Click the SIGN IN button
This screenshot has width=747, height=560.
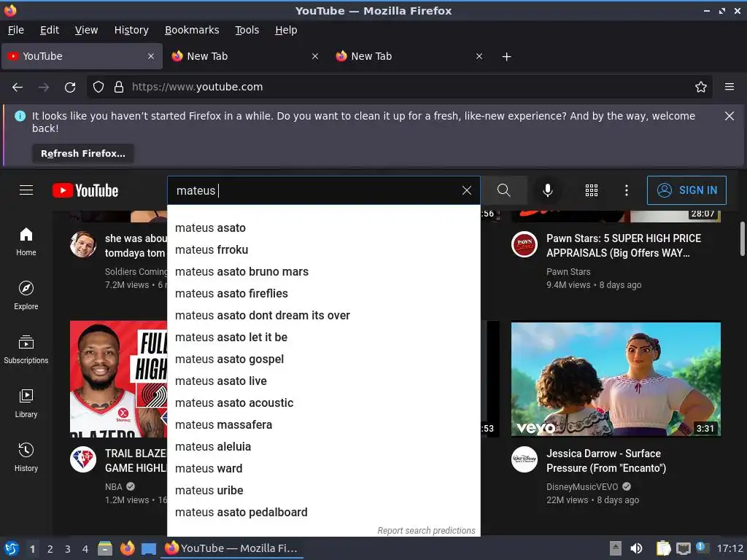[x=686, y=190]
